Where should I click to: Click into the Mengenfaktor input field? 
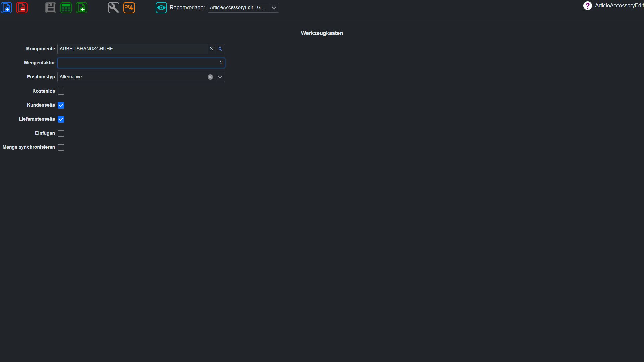point(141,63)
